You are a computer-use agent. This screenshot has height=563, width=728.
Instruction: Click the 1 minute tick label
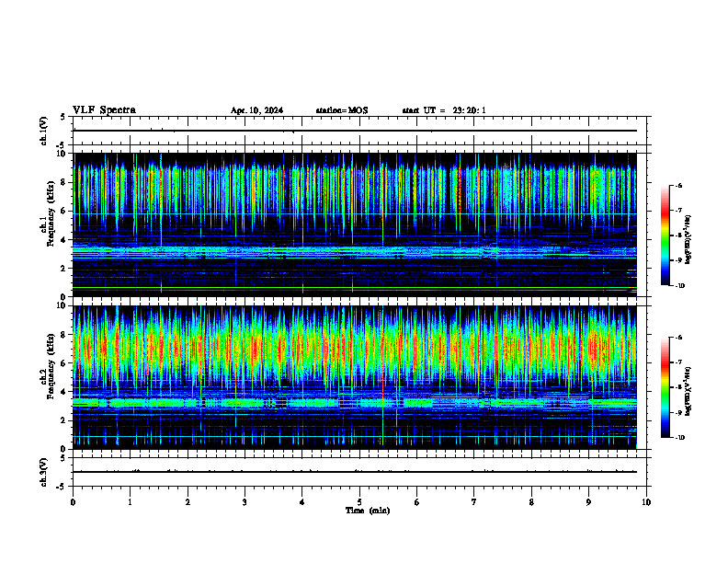(130, 502)
